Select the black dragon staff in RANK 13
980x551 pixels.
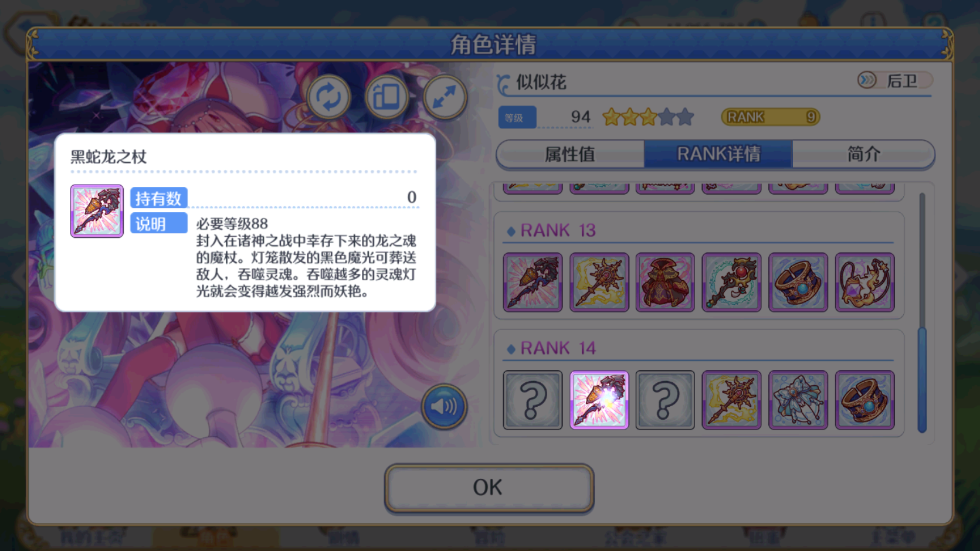tap(533, 282)
